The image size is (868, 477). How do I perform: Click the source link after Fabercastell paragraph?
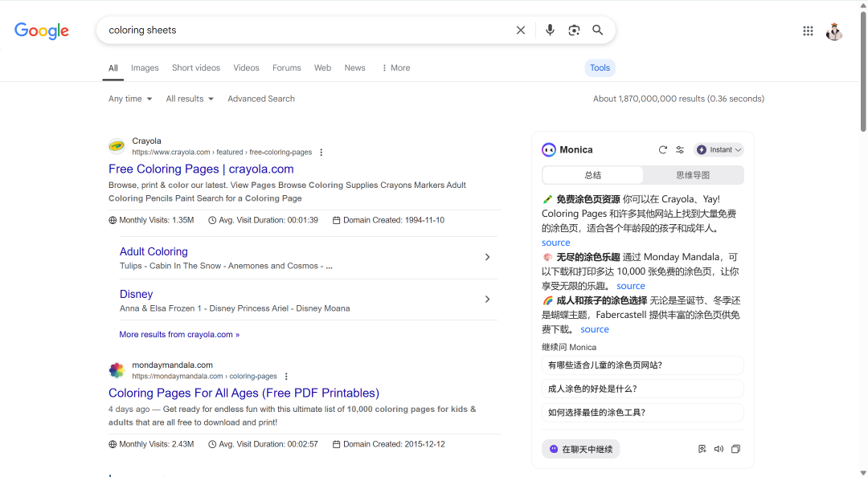click(x=595, y=329)
